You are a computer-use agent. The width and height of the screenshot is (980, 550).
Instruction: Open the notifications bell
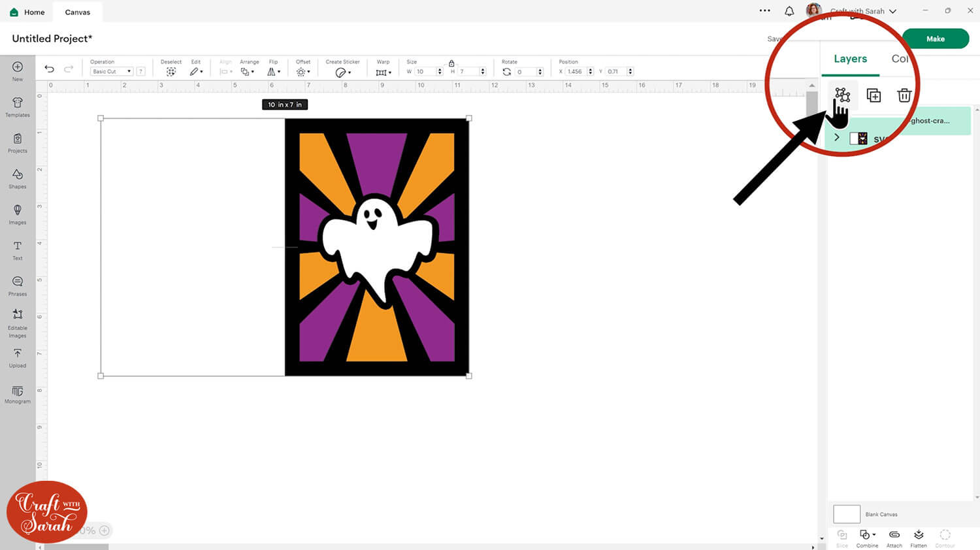pyautogui.click(x=789, y=11)
